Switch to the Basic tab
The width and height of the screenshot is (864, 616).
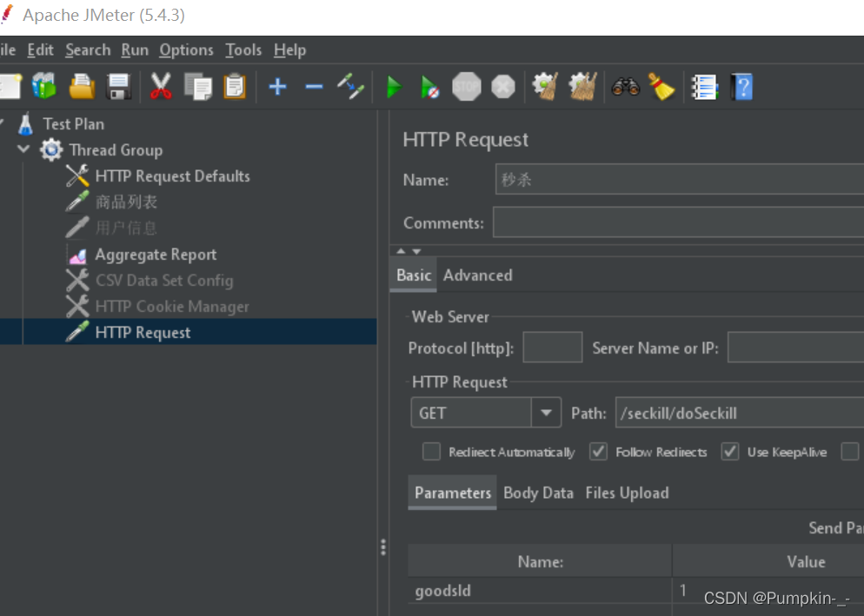414,275
